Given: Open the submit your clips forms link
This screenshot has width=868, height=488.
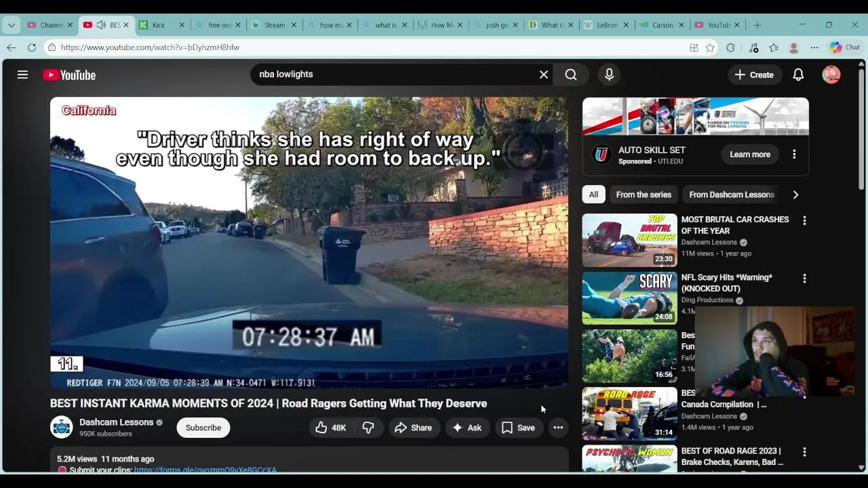Looking at the screenshot, I should pyautogui.click(x=205, y=470).
